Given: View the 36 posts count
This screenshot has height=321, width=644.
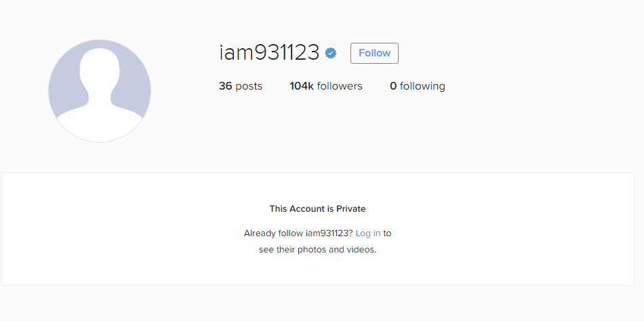Looking at the screenshot, I should (x=240, y=86).
